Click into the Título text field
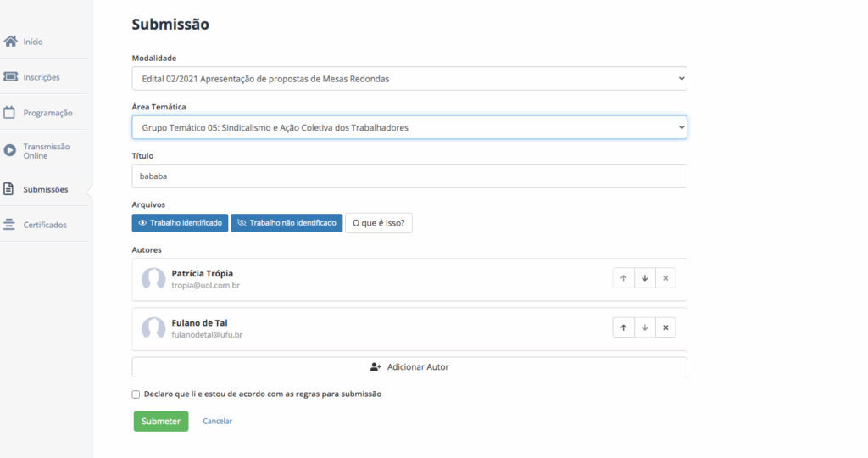The width and height of the screenshot is (868, 458). (409, 176)
